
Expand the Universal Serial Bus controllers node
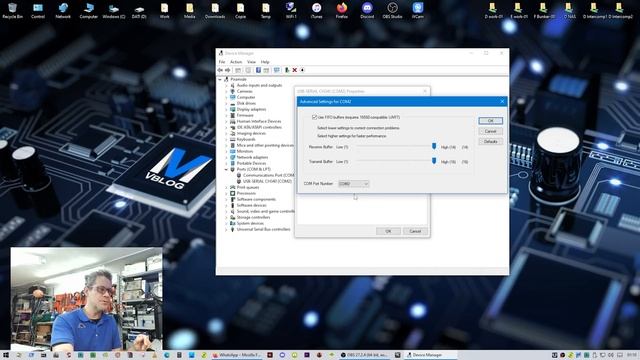[x=226, y=229]
